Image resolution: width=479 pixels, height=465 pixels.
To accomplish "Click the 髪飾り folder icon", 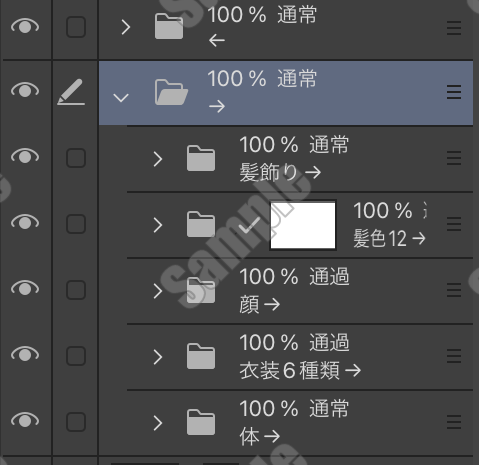I will (x=201, y=158).
